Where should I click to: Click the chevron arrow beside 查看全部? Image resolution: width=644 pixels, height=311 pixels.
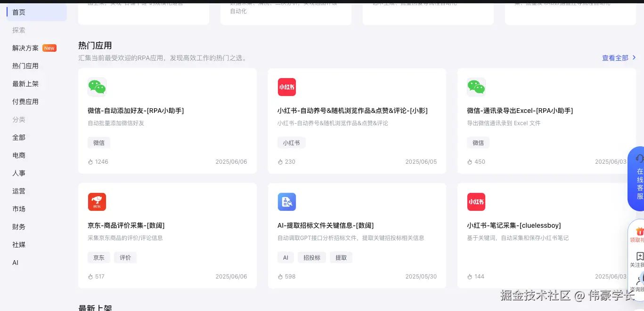634,57
